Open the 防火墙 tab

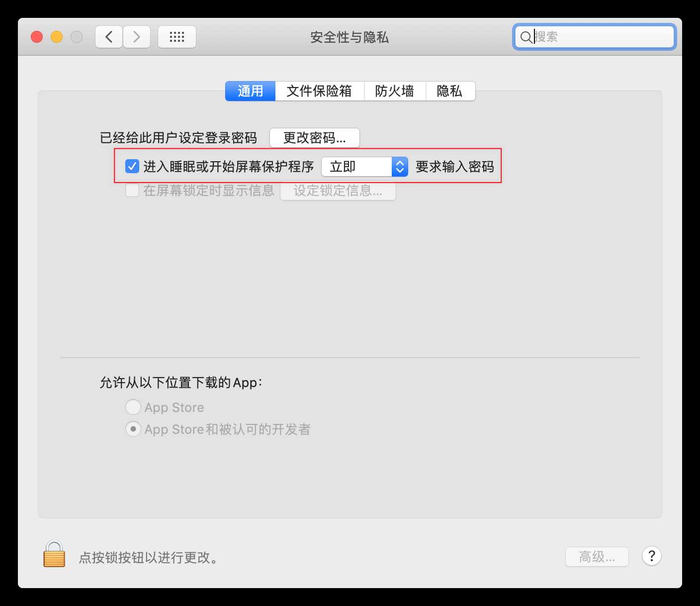pos(395,91)
